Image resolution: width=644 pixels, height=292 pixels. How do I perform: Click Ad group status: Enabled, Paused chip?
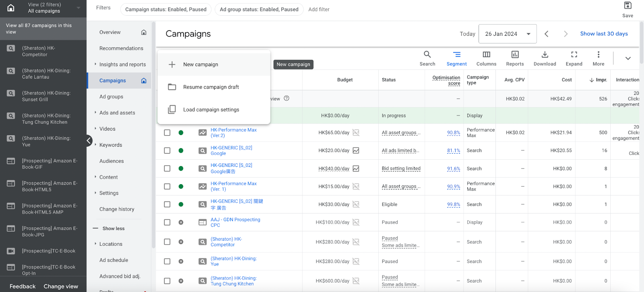(259, 9)
